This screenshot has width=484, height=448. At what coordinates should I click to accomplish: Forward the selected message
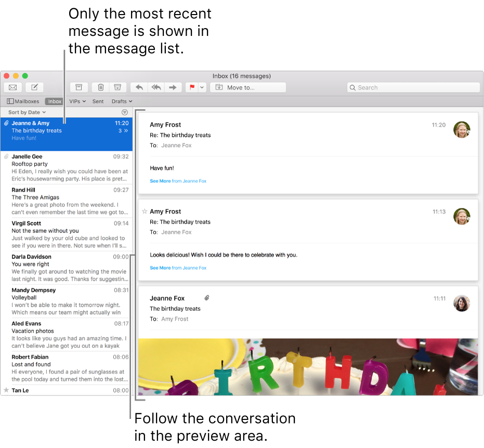(173, 87)
